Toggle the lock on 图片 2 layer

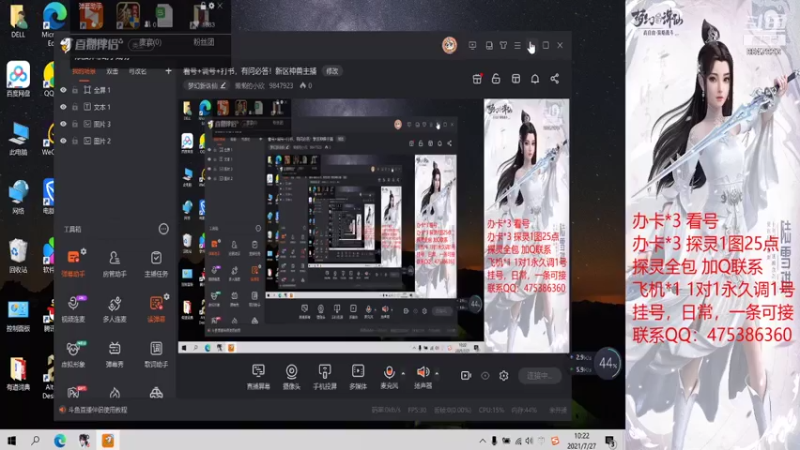75,140
